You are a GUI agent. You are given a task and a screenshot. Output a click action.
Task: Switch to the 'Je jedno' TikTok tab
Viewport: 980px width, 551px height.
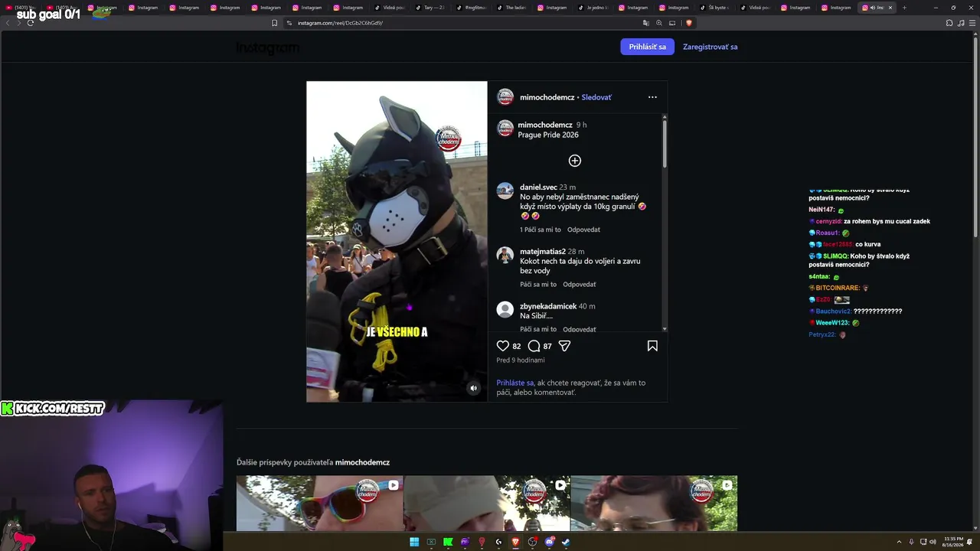(593, 8)
